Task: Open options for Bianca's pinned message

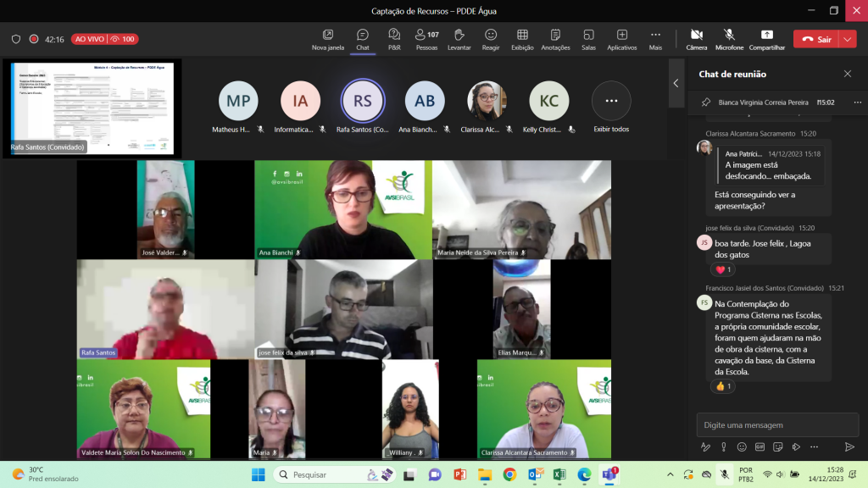Action: point(858,103)
